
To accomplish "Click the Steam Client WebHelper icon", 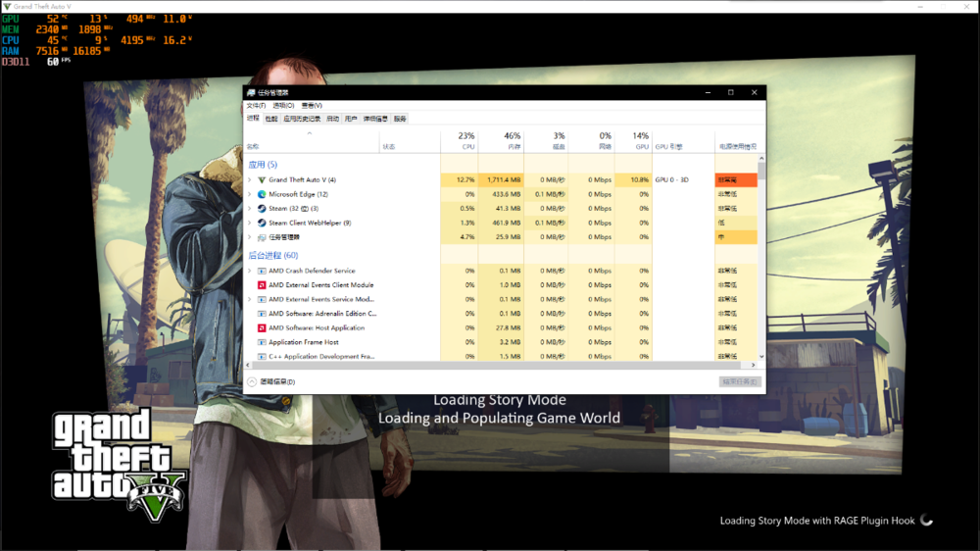I will click(x=262, y=223).
